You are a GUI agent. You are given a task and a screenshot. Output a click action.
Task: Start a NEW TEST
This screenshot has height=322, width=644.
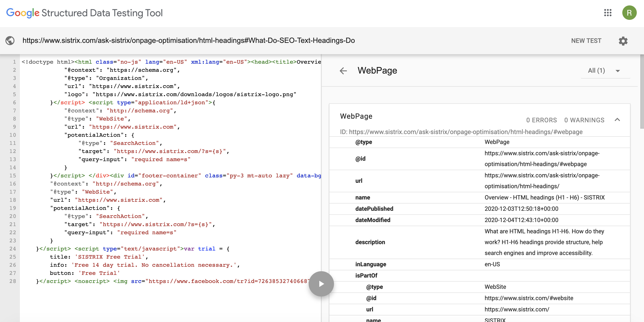(586, 41)
